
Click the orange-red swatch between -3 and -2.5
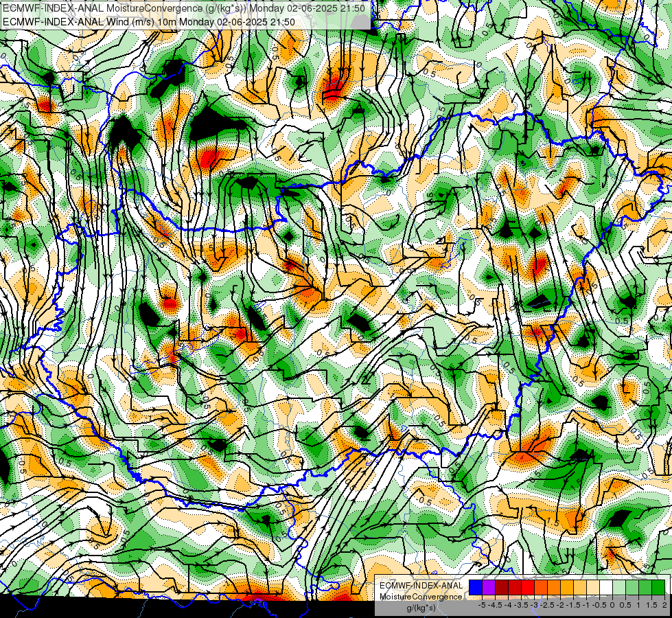[x=541, y=588]
